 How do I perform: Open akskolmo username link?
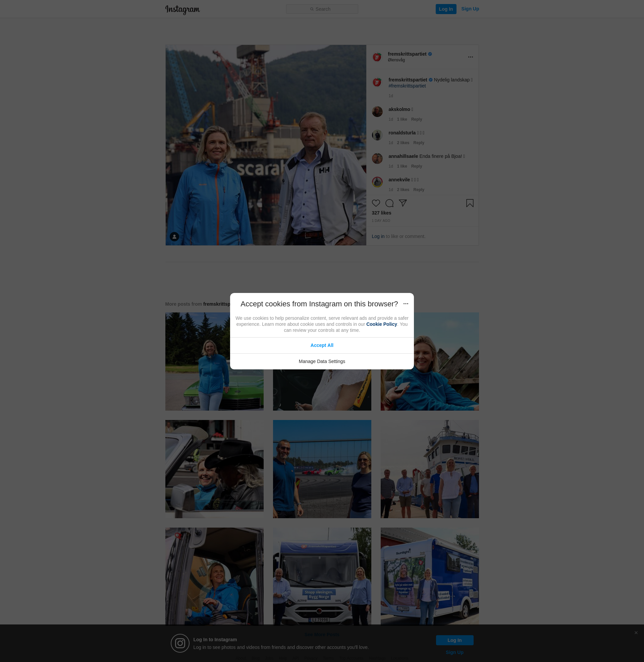point(399,110)
